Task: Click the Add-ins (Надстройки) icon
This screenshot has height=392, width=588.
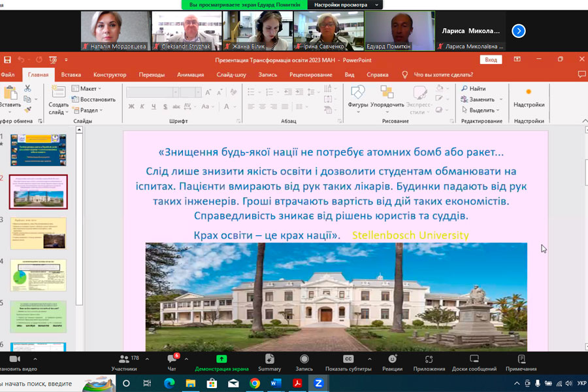Action: (529, 92)
